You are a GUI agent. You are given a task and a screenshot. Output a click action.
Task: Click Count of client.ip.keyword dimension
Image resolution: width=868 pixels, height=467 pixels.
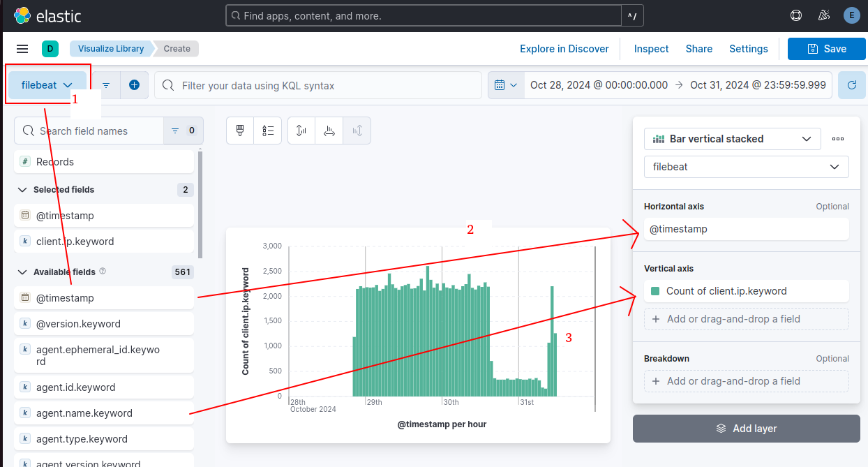coord(746,291)
